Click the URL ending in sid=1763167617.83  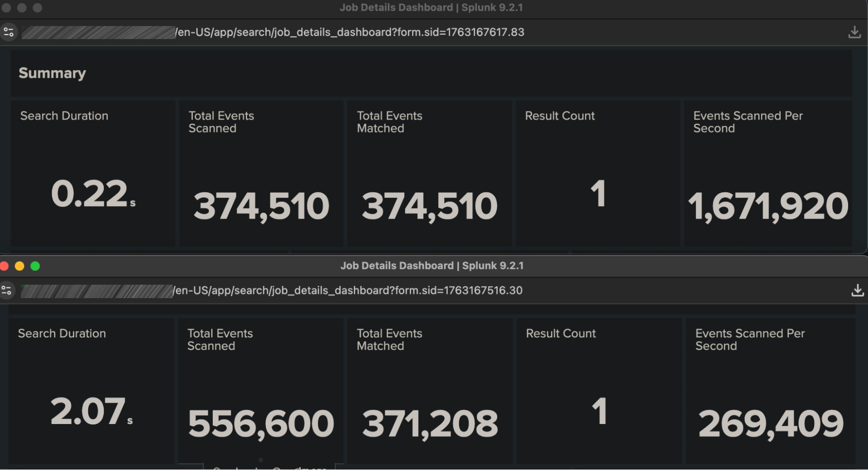pos(350,32)
